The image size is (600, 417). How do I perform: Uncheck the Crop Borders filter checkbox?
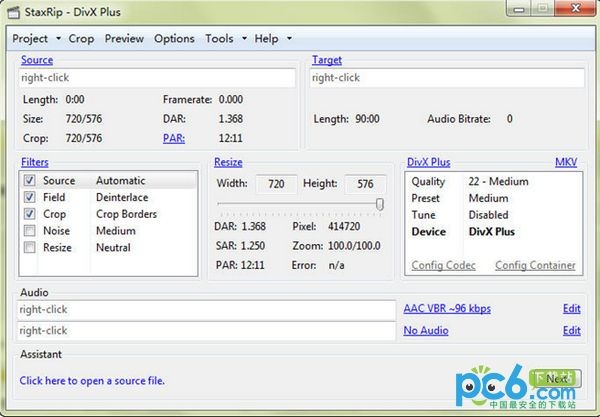point(29,214)
